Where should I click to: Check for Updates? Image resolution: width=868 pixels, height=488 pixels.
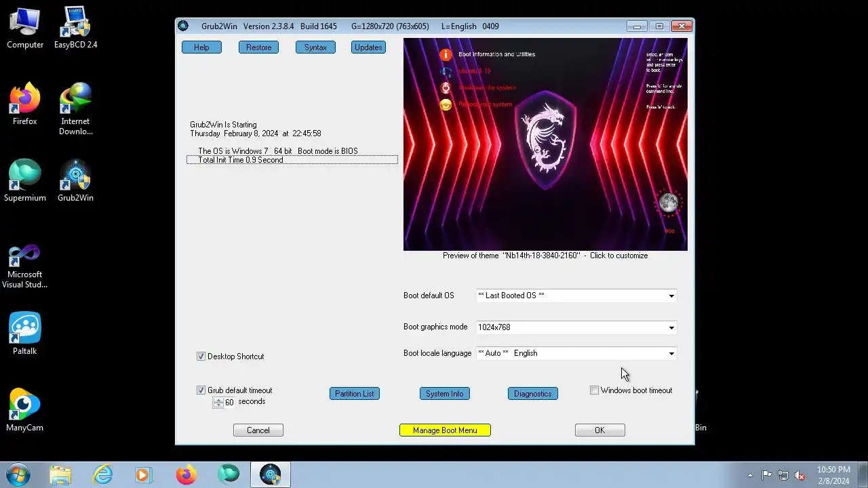click(x=368, y=47)
